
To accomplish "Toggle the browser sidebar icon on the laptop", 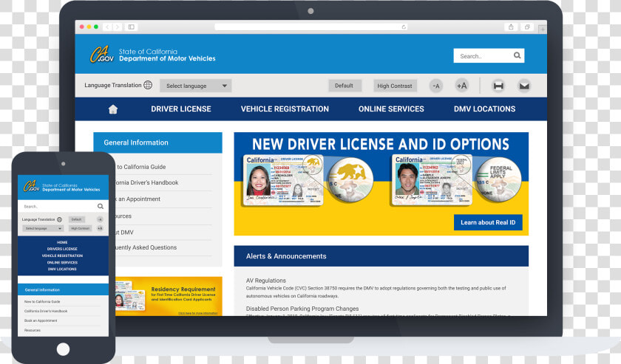I will [131, 27].
